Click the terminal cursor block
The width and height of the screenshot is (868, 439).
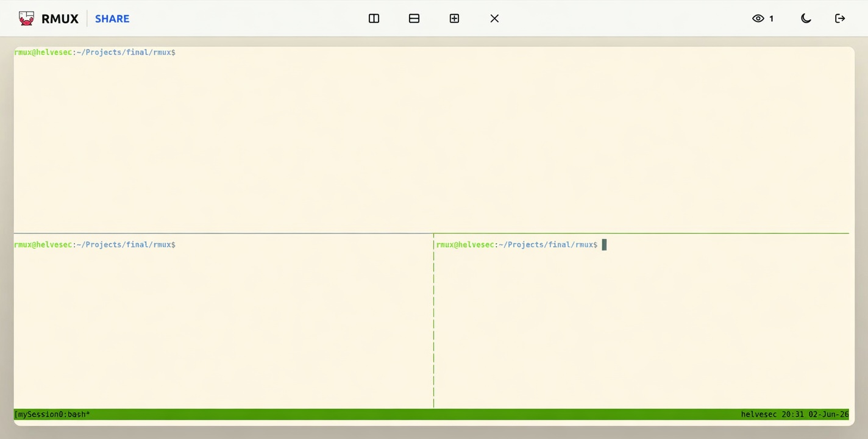(x=604, y=244)
